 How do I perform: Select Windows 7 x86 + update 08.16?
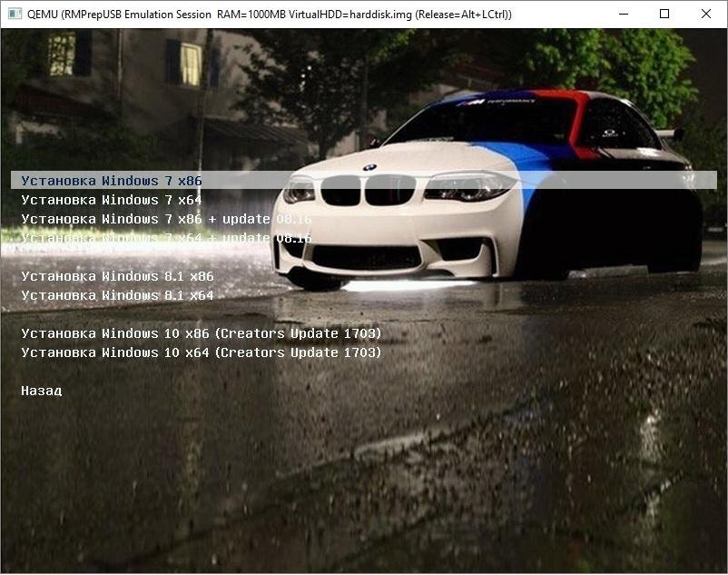point(166,219)
